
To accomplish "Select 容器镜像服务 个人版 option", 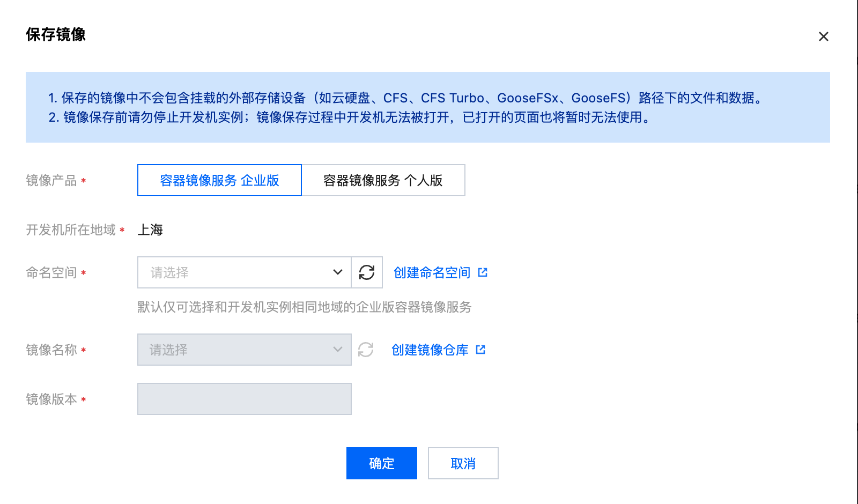I will 383,180.
